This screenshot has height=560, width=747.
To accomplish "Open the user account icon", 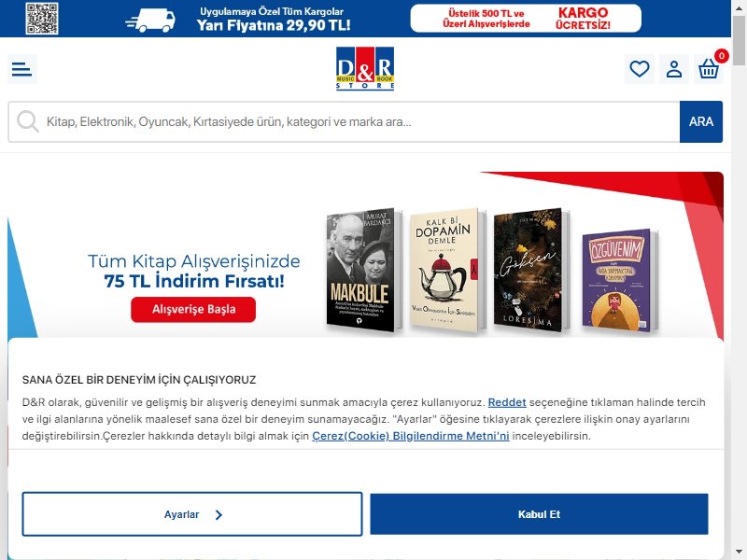I will click(674, 69).
